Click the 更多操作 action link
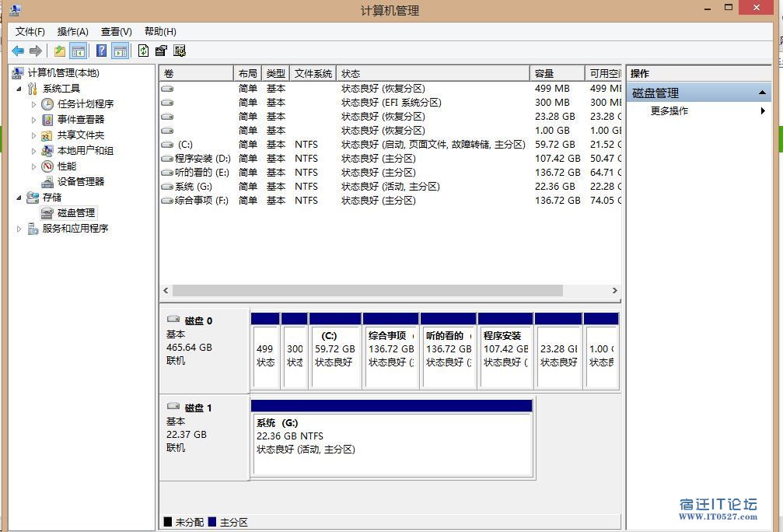Screen dimensions: 783x532 (669, 111)
